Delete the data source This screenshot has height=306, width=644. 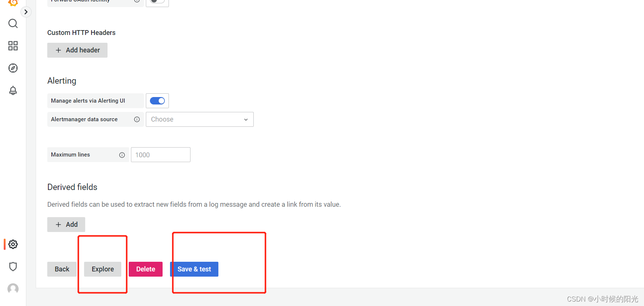[145, 269]
